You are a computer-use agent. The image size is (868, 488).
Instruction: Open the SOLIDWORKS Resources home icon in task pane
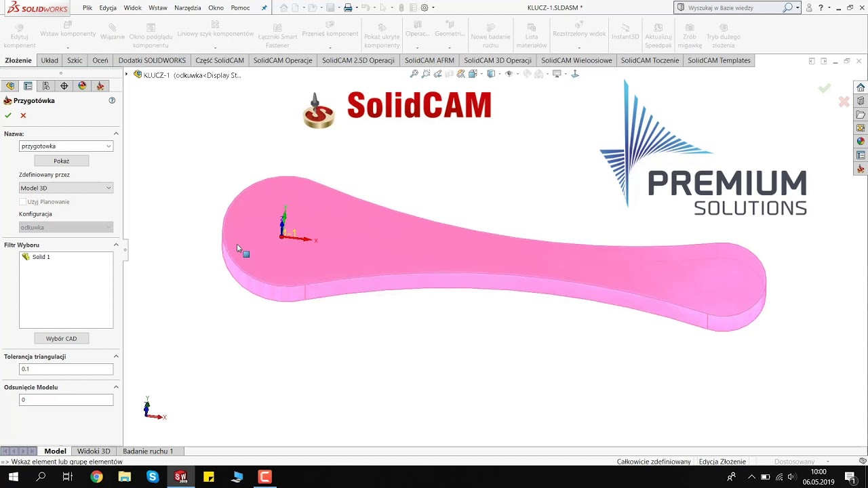pos(861,87)
